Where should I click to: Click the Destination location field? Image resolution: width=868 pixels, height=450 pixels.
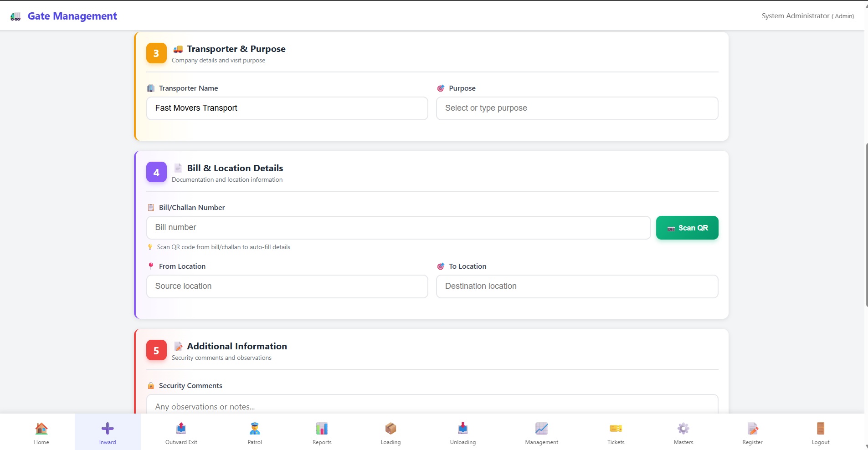(577, 286)
